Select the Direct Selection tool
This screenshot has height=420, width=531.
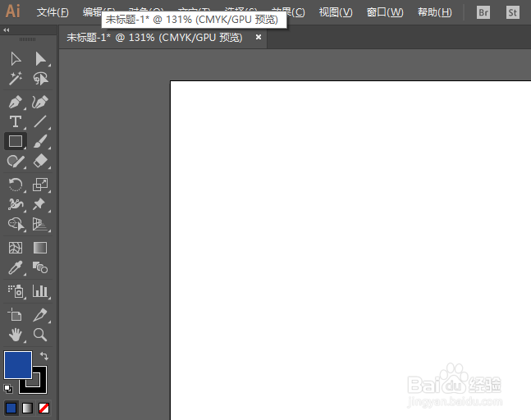coord(41,59)
